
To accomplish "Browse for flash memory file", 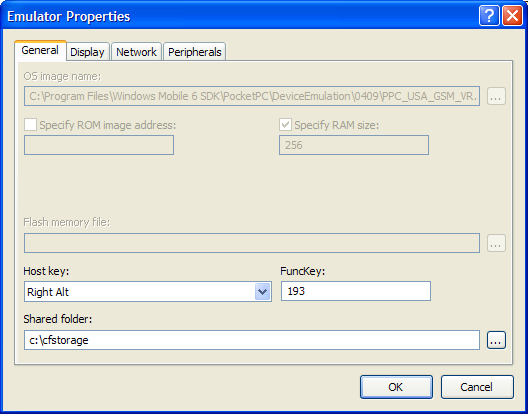I will coord(496,243).
